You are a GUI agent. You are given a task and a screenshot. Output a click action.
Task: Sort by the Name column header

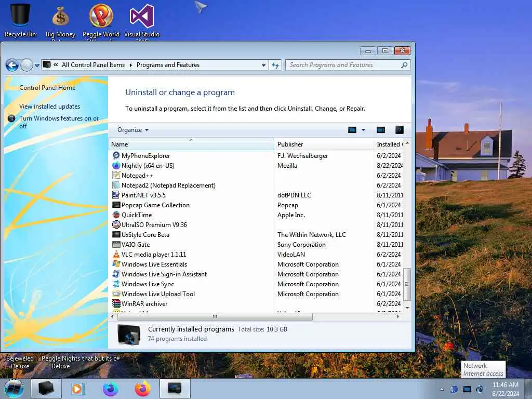tap(191, 144)
